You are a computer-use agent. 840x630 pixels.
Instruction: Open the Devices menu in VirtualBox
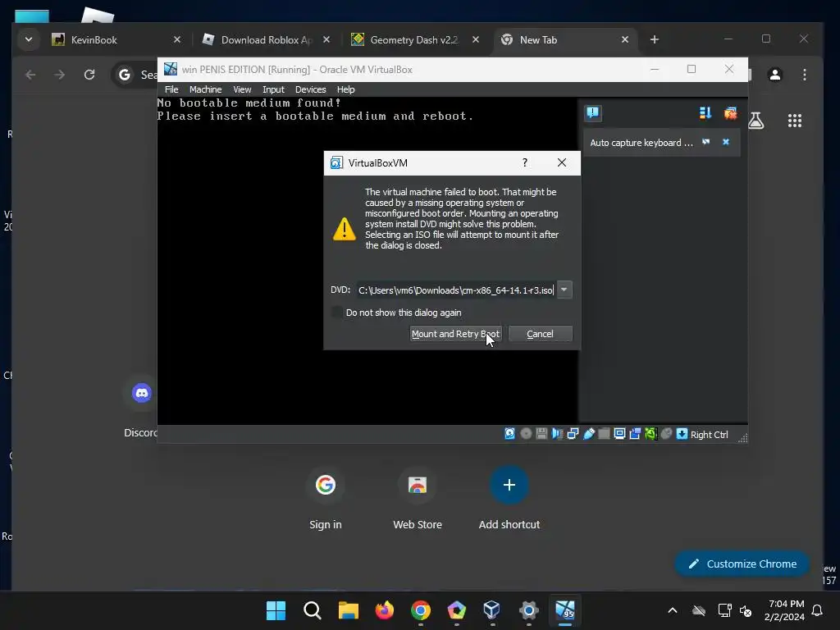coord(311,89)
